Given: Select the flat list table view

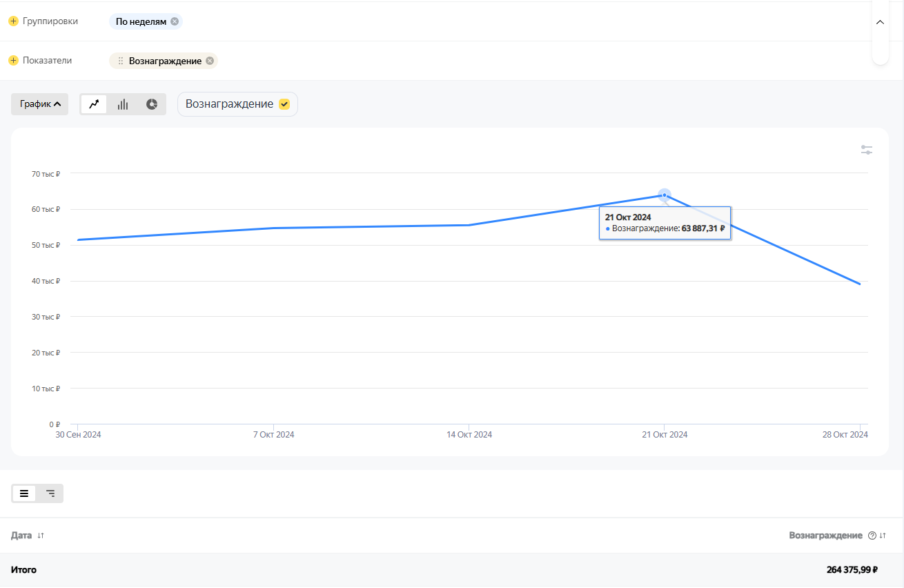Looking at the screenshot, I should 24,493.
